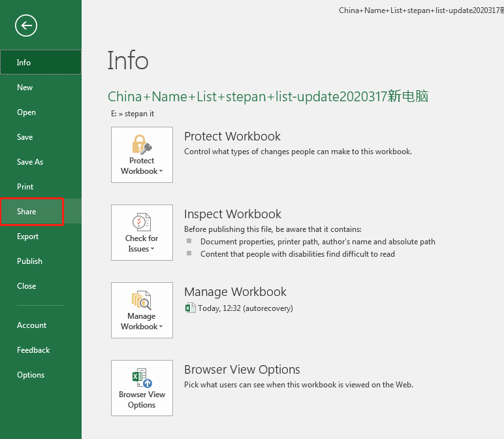Click 'Document properties, printer path' bullet text

(x=317, y=242)
